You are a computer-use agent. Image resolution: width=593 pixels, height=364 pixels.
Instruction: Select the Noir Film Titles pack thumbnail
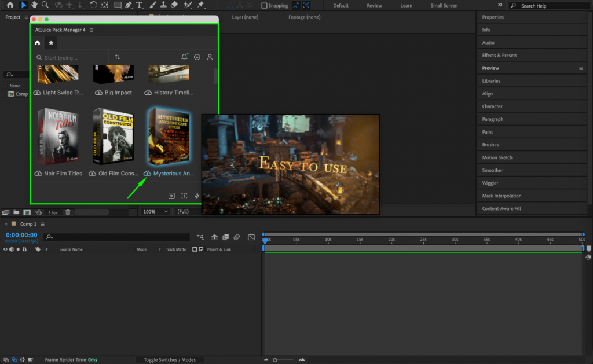coord(58,136)
